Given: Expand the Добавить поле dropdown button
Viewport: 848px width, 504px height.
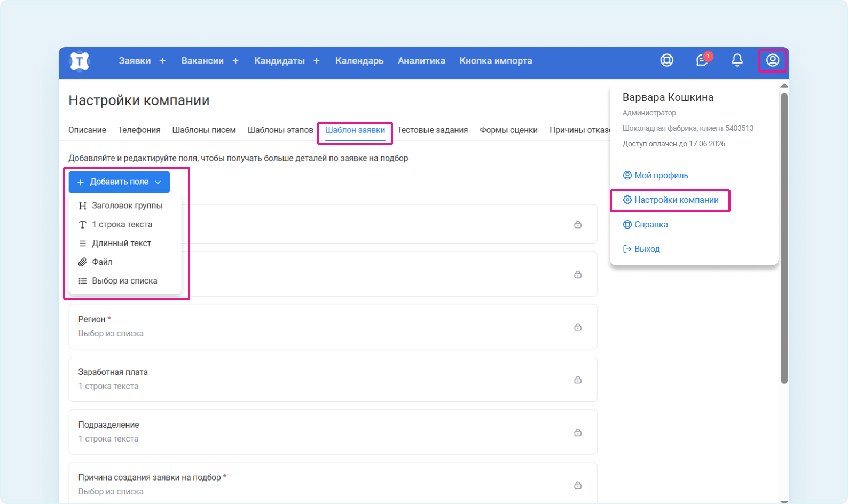Looking at the screenshot, I should point(119,182).
